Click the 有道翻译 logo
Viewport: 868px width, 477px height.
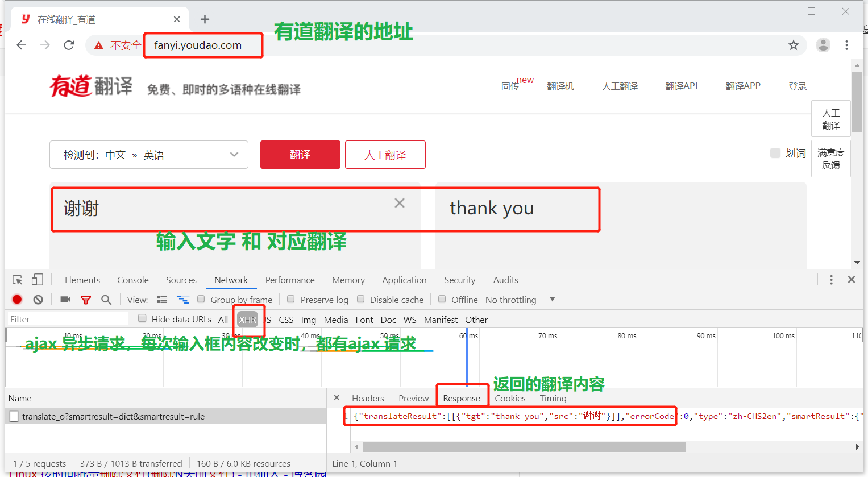pos(91,86)
